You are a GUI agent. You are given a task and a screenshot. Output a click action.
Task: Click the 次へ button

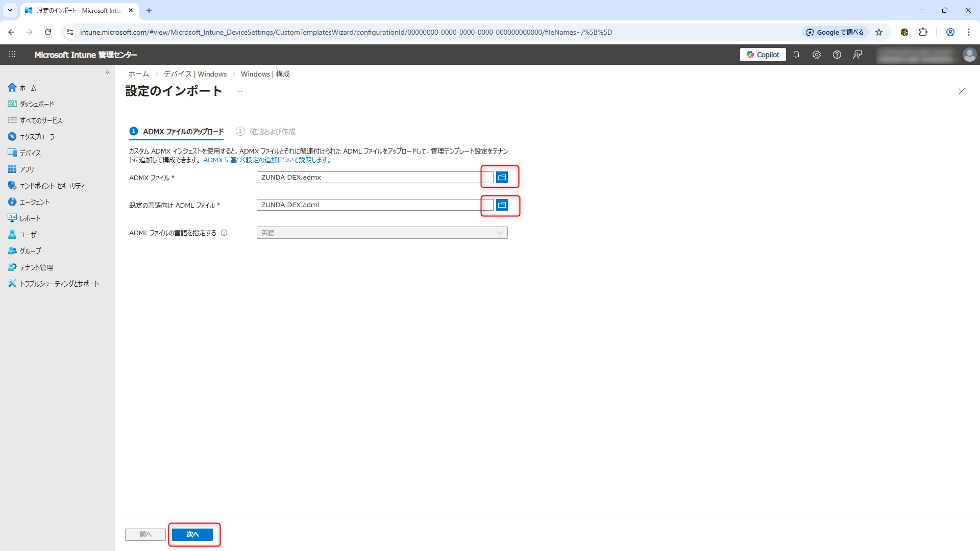[x=192, y=534]
